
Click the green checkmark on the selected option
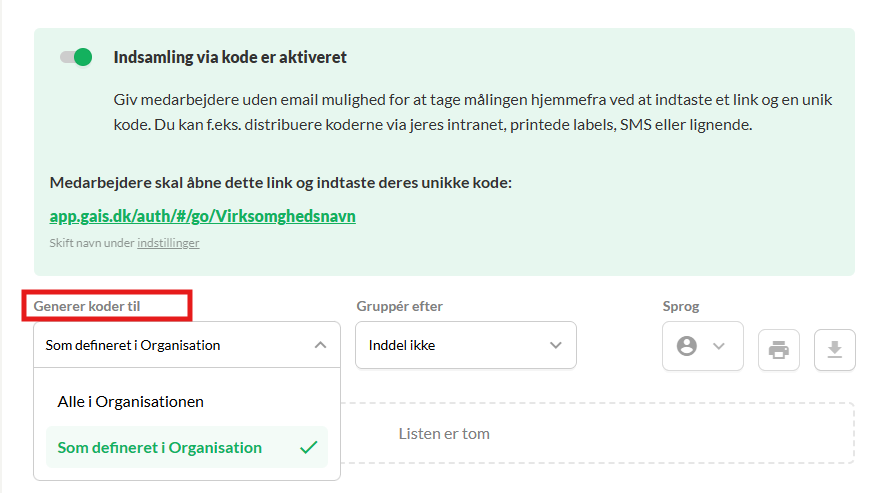[x=309, y=447]
